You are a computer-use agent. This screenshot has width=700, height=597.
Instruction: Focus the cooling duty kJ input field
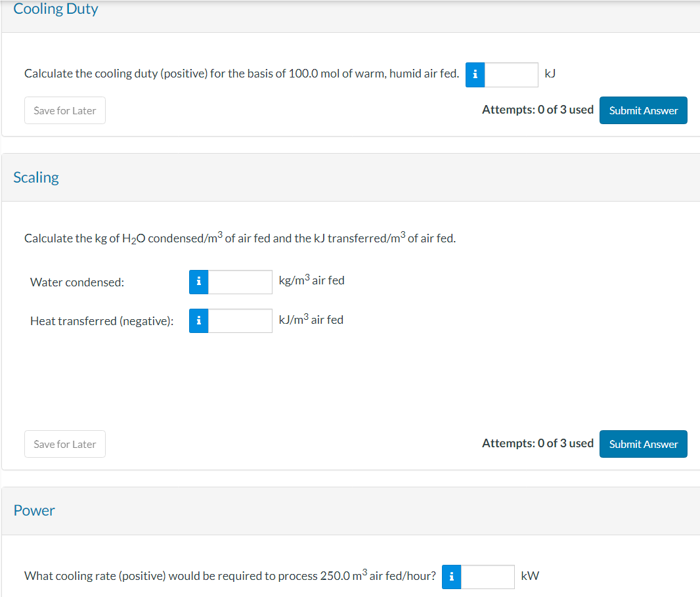point(511,75)
